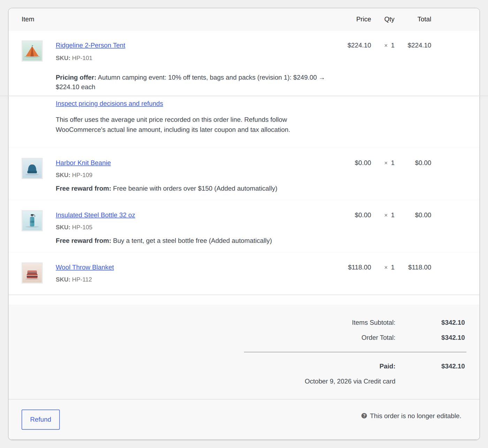Click the blanket's $118.00 unit price
The height and width of the screenshot is (448, 488).
(x=359, y=267)
